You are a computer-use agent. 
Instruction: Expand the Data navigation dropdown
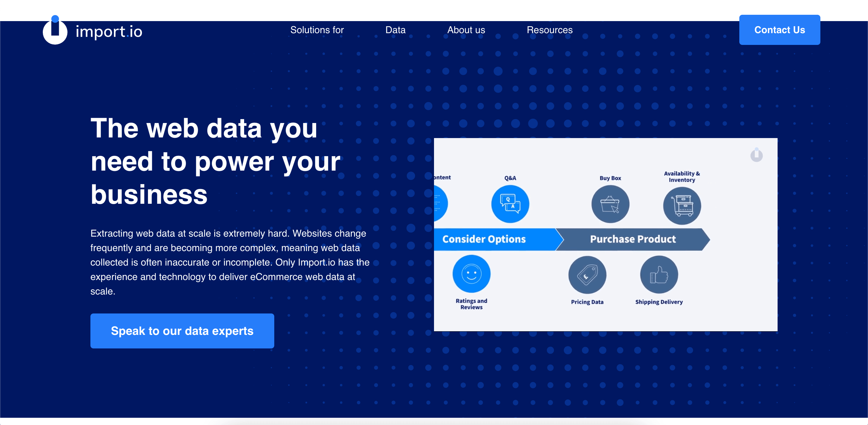pyautogui.click(x=396, y=30)
